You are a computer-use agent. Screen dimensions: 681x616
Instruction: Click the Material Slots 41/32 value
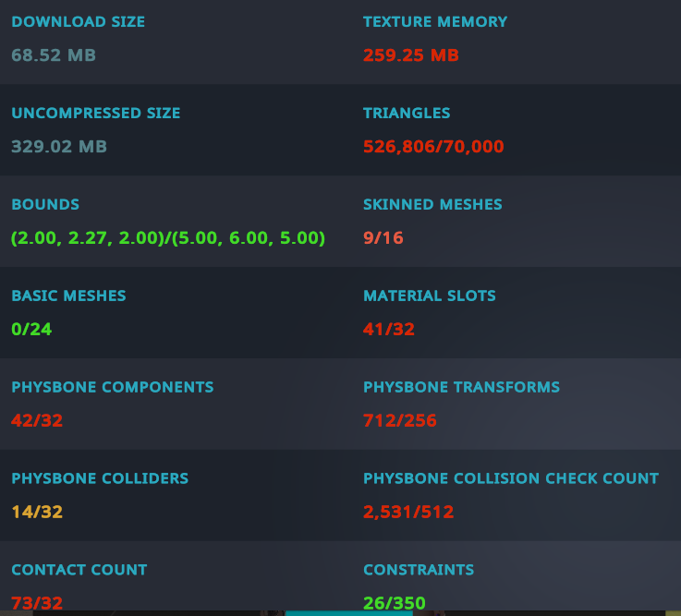(390, 329)
